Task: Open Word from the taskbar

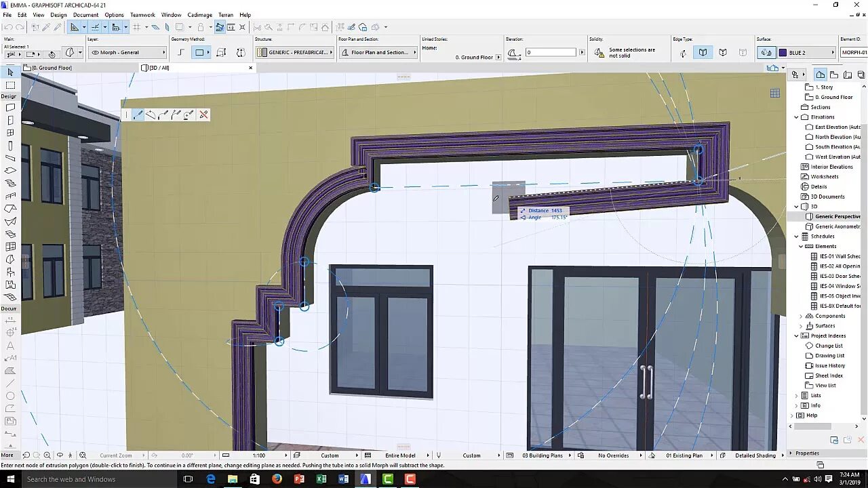Action: [343, 479]
